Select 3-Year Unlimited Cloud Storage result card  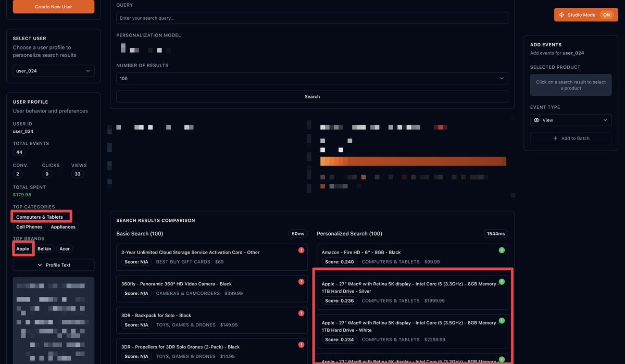point(212,257)
